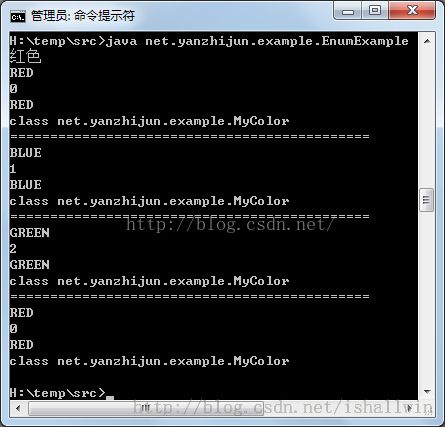
Task: Minimize the command prompt window
Action: pyautogui.click(x=348, y=11)
